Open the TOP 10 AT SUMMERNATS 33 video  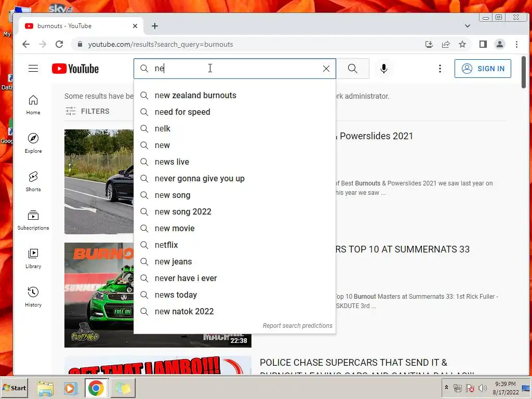point(403,249)
